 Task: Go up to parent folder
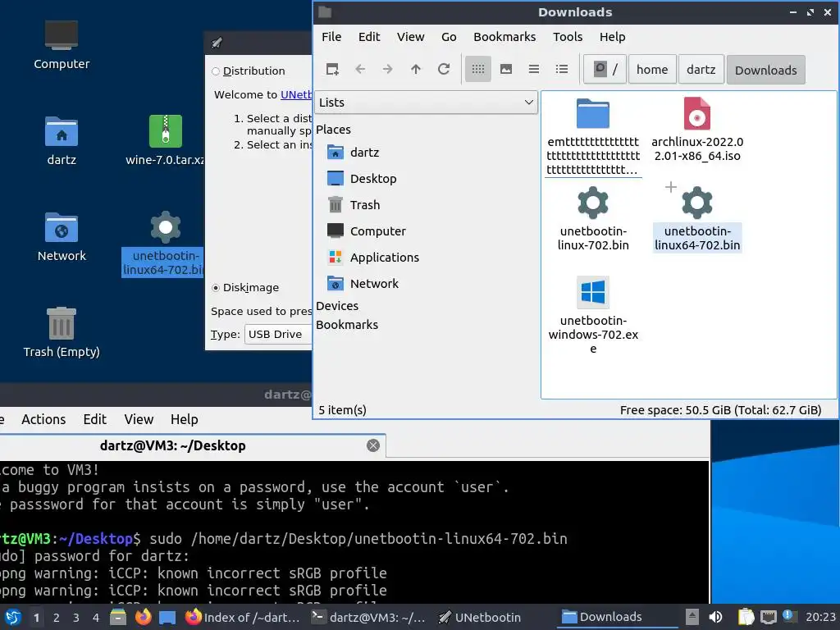point(416,69)
